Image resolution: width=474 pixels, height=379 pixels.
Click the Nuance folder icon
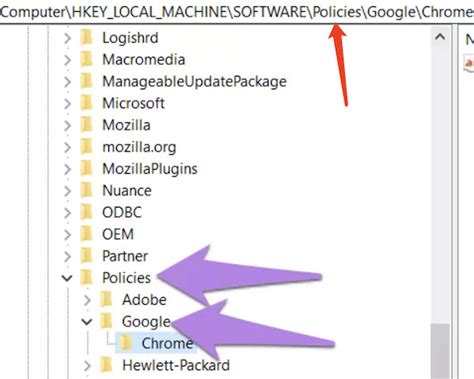87,190
